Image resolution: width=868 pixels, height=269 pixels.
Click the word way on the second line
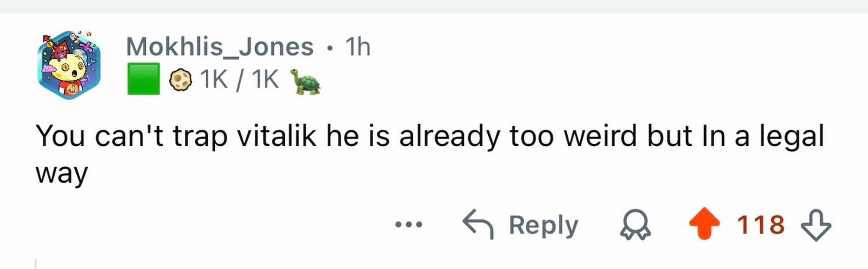[x=62, y=174]
